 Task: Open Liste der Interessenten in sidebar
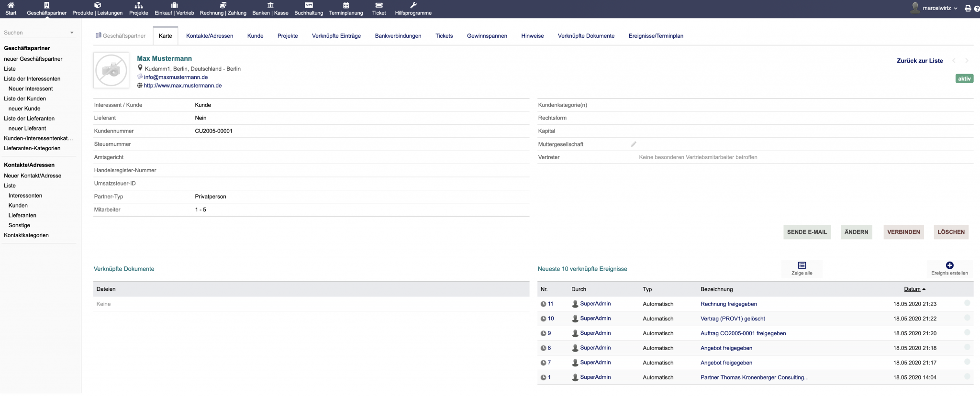pos(32,79)
